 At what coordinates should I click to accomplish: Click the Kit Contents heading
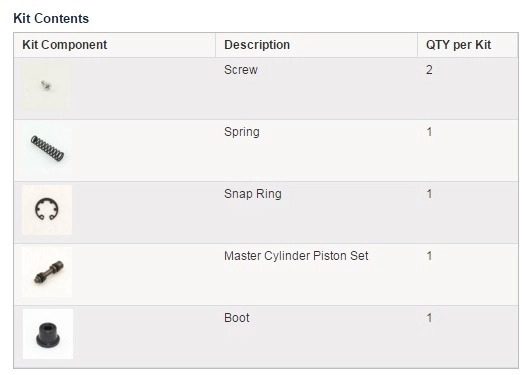click(x=51, y=18)
